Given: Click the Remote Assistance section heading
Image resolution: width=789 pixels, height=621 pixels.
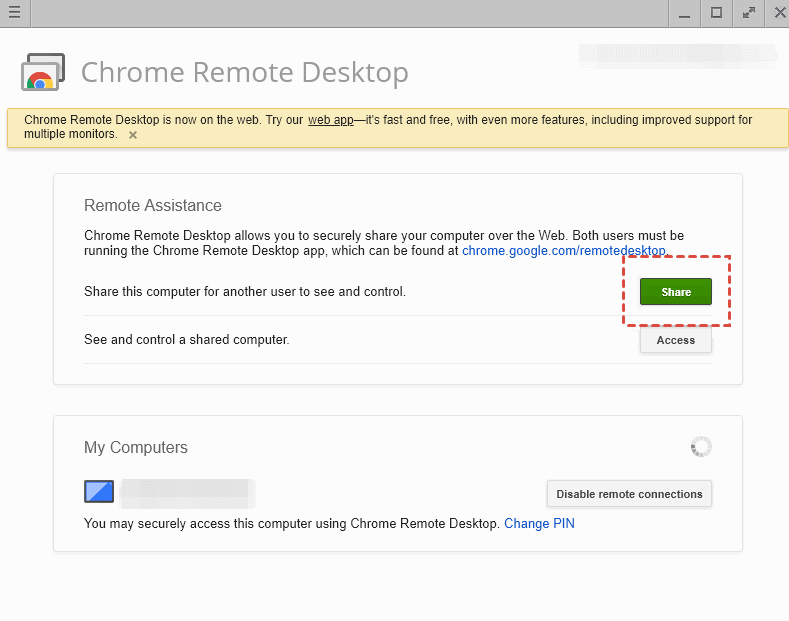Looking at the screenshot, I should click(x=153, y=205).
